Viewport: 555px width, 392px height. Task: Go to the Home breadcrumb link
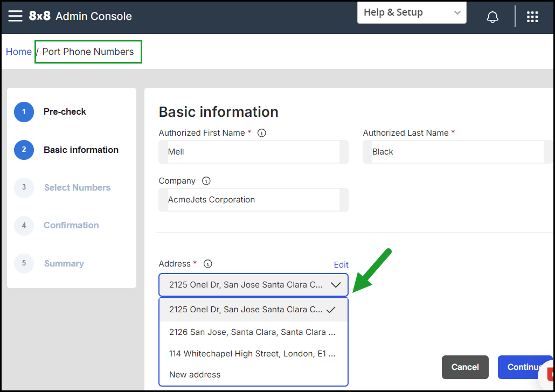click(19, 52)
